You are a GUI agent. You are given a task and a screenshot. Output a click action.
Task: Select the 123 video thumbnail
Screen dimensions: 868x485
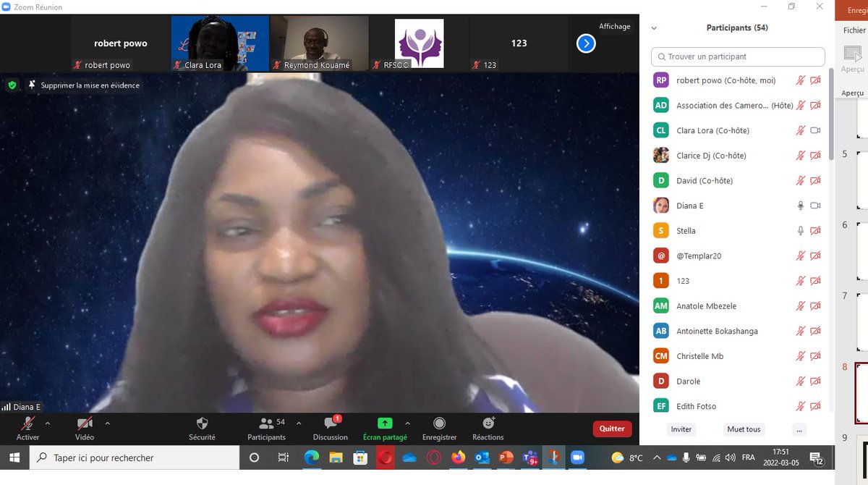(x=519, y=43)
